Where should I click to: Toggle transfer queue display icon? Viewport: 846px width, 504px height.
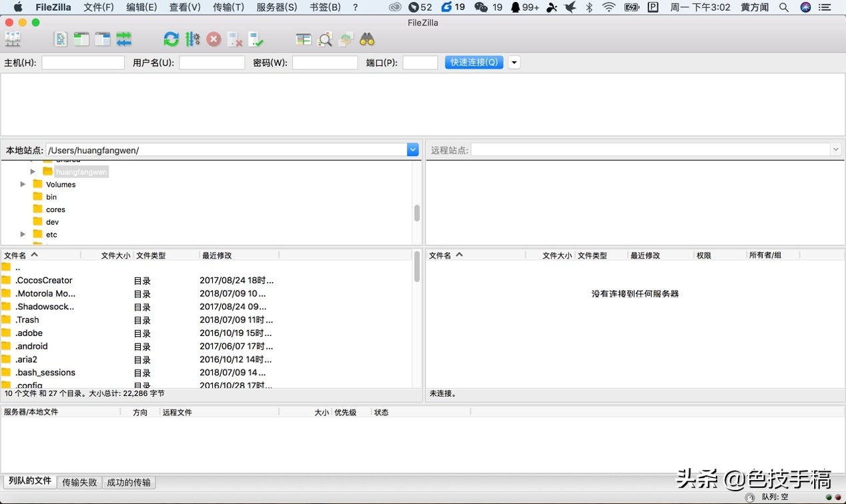[124, 40]
